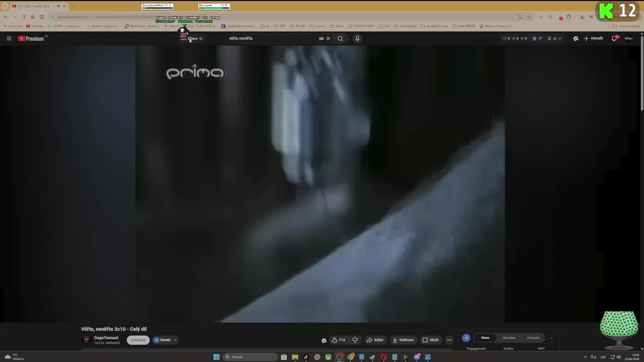Click the taskbar Hledat search box
The width and height of the screenshot is (644, 362).
click(250, 357)
